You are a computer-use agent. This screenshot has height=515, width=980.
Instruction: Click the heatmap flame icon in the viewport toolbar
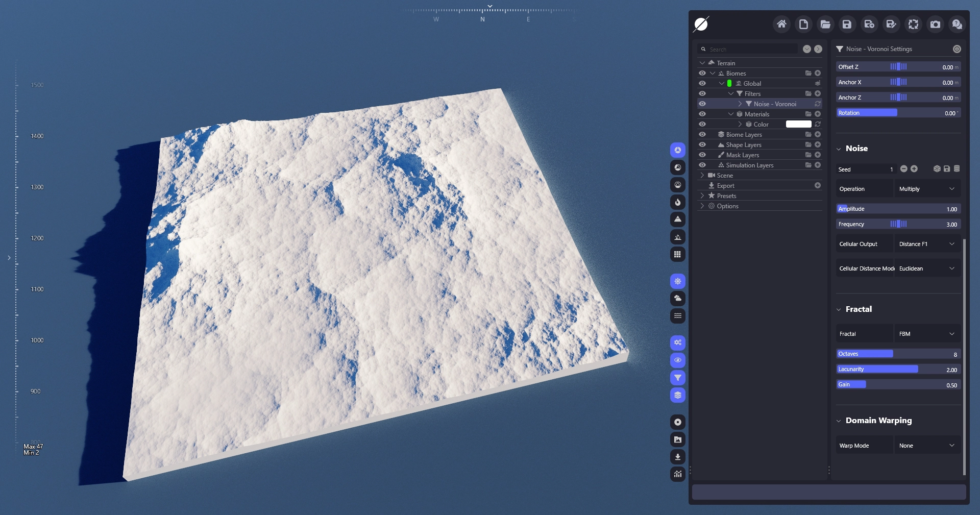[x=677, y=202]
